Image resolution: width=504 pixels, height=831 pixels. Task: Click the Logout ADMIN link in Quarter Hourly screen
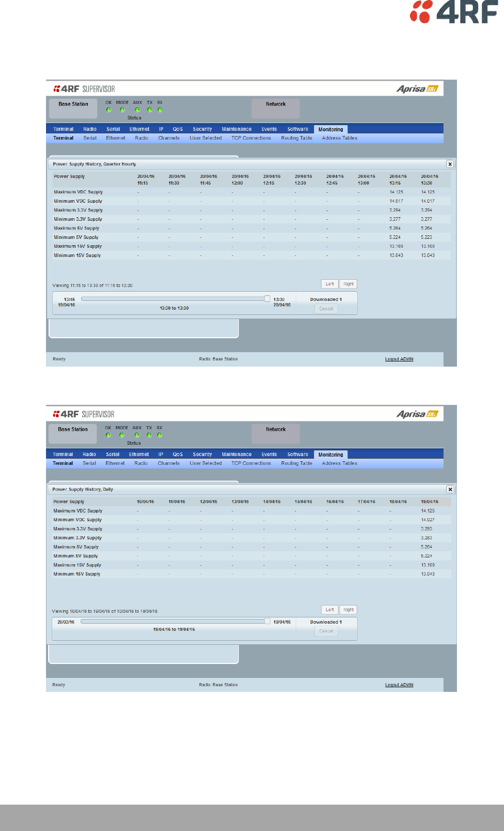point(399,359)
